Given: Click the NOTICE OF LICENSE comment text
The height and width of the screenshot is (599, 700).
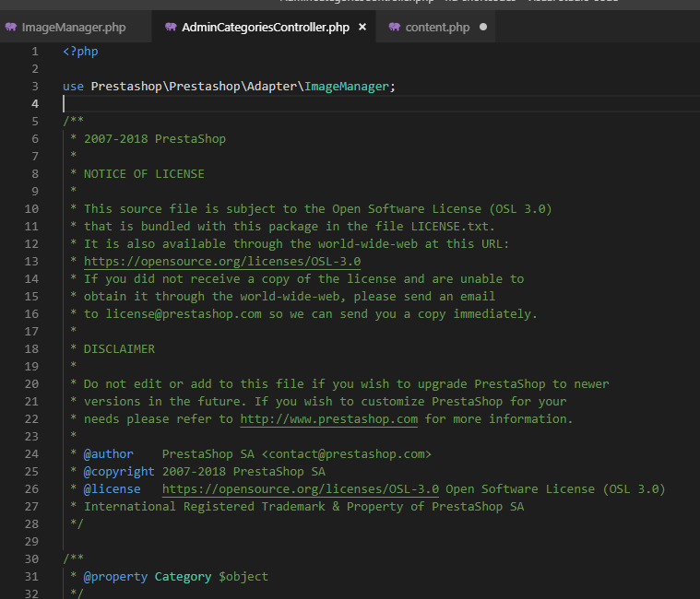Looking at the screenshot, I should [x=144, y=174].
